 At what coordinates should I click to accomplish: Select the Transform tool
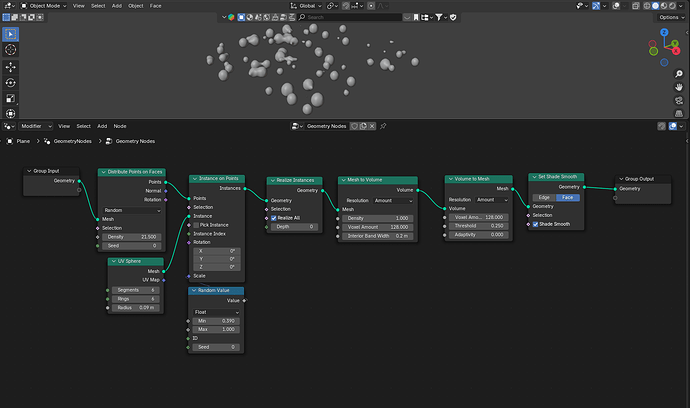[11, 114]
